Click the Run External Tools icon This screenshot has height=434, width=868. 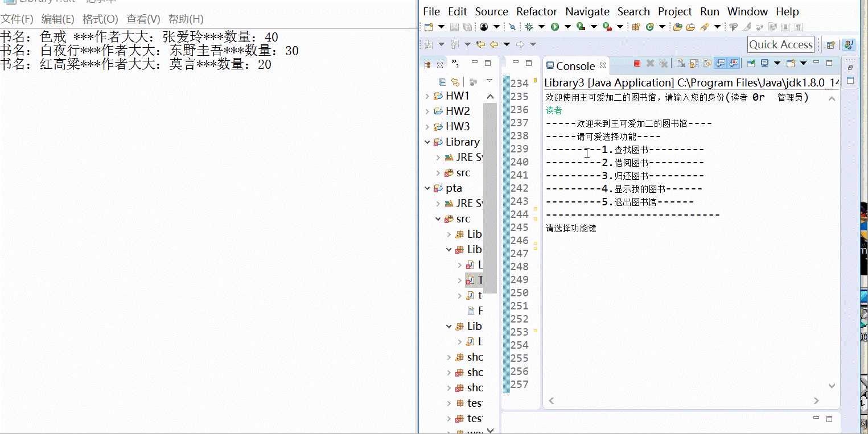click(x=607, y=27)
